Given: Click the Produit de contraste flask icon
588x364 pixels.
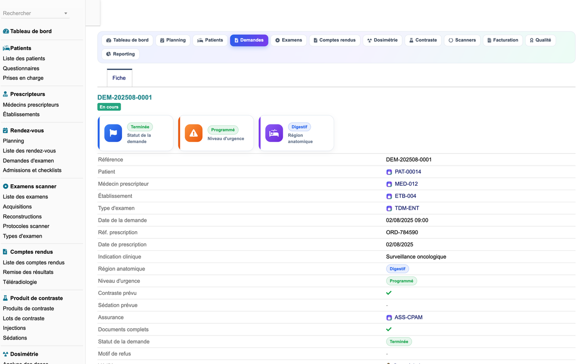Looking at the screenshot, I should pos(5,298).
